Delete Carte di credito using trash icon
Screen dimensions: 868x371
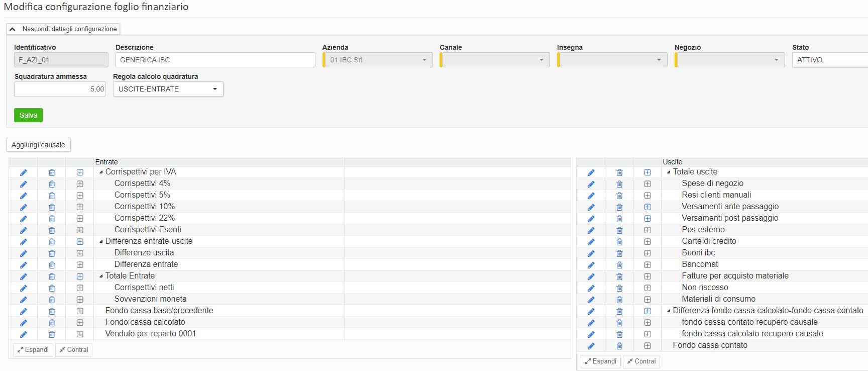click(x=619, y=242)
